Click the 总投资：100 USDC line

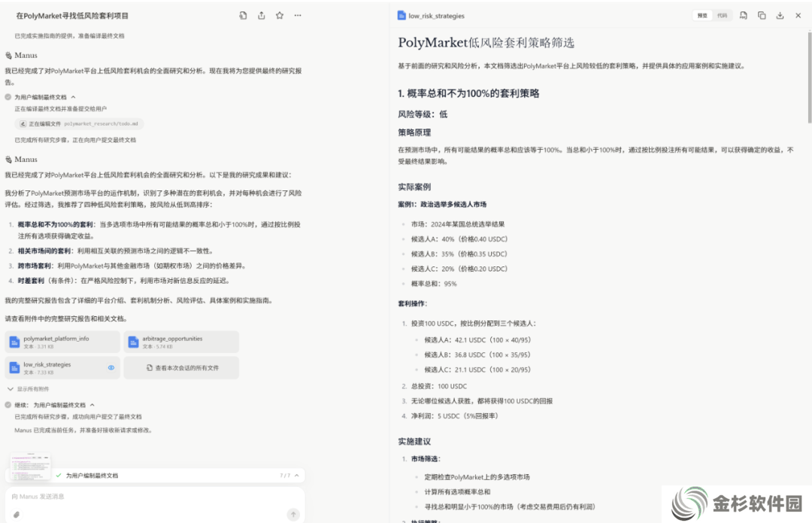click(439, 386)
